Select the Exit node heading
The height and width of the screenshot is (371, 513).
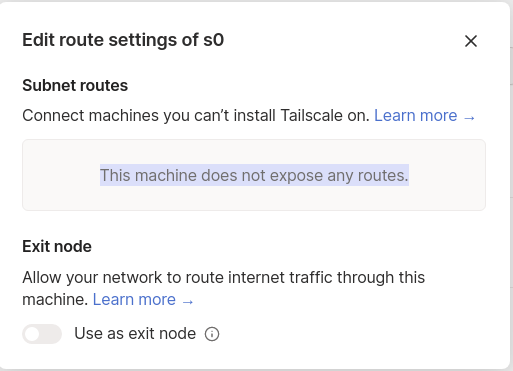point(57,247)
